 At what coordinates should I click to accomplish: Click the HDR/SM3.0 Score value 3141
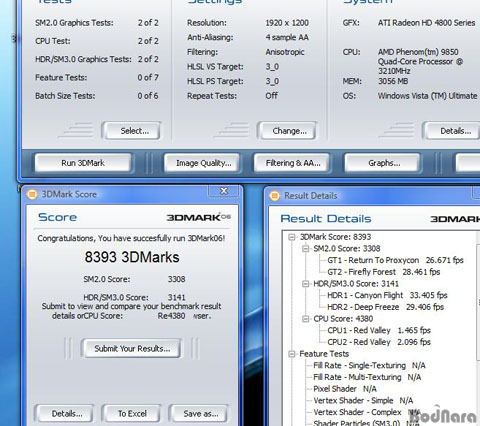point(176,297)
